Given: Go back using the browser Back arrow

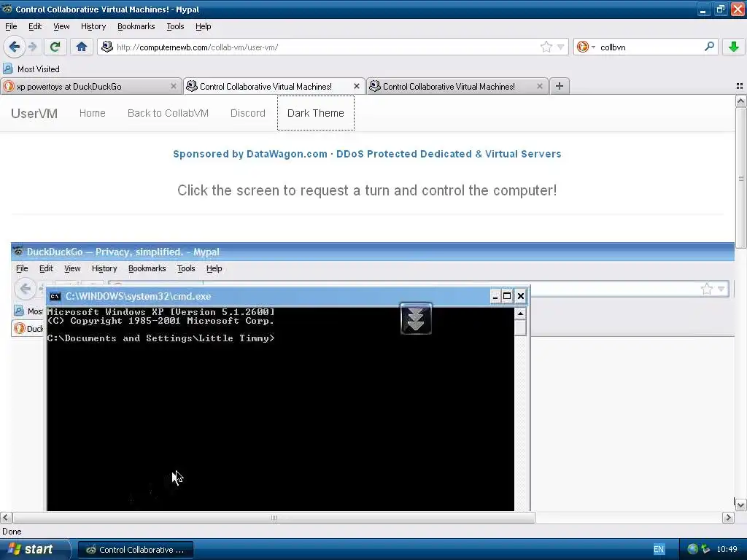Looking at the screenshot, I should tap(15, 47).
